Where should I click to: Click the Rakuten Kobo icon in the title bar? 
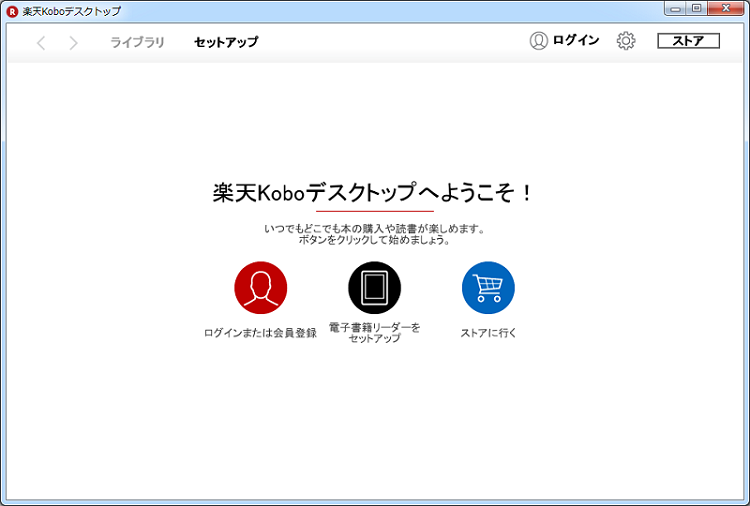pyautogui.click(x=12, y=10)
